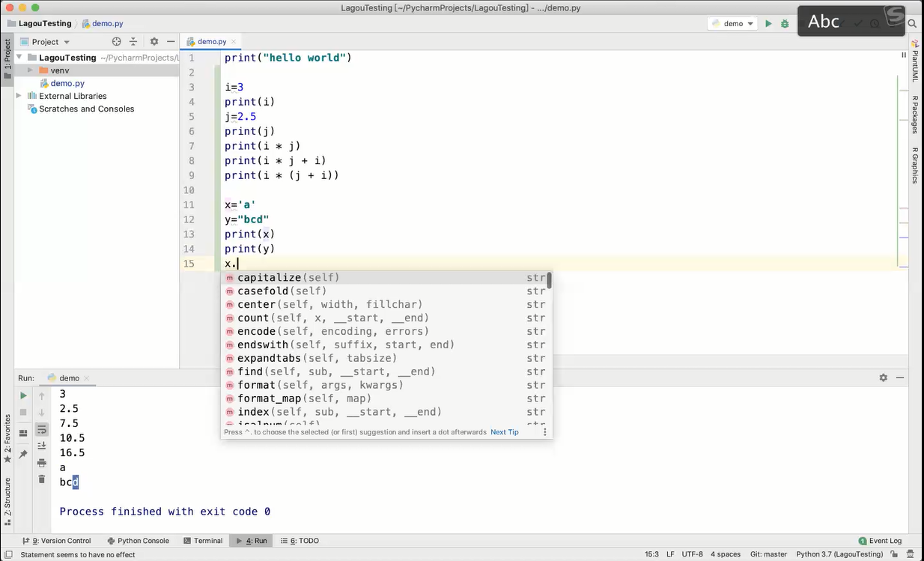Click demo.py in the breadcrumb bar
The height and width of the screenshot is (561, 924).
(102, 23)
